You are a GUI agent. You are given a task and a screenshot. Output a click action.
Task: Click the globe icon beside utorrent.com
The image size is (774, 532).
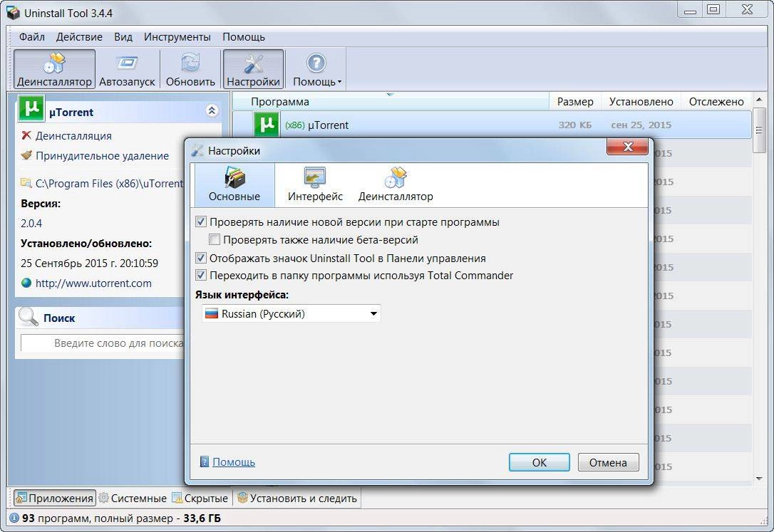[x=26, y=283]
